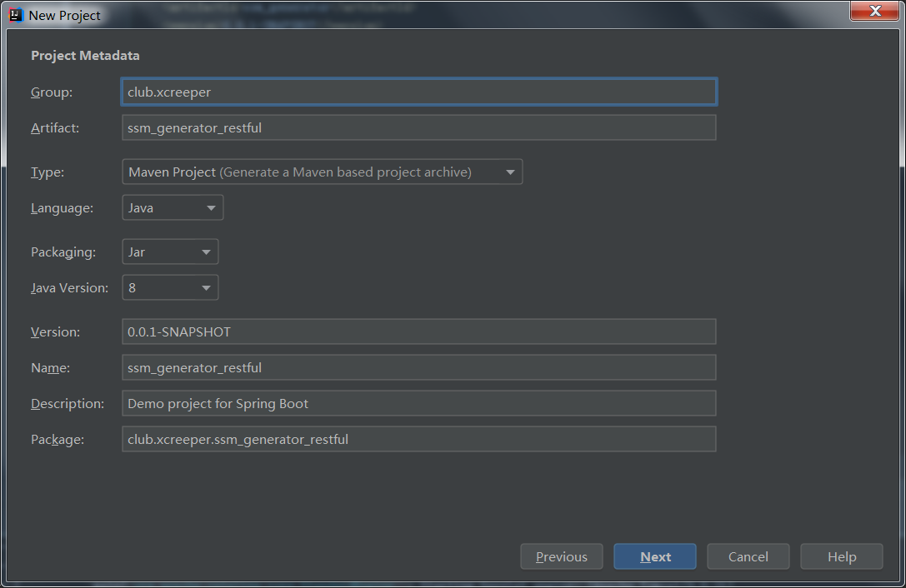This screenshot has height=588, width=906.
Task: Open the Type dropdown with Maven Project
Action: pyautogui.click(x=323, y=172)
